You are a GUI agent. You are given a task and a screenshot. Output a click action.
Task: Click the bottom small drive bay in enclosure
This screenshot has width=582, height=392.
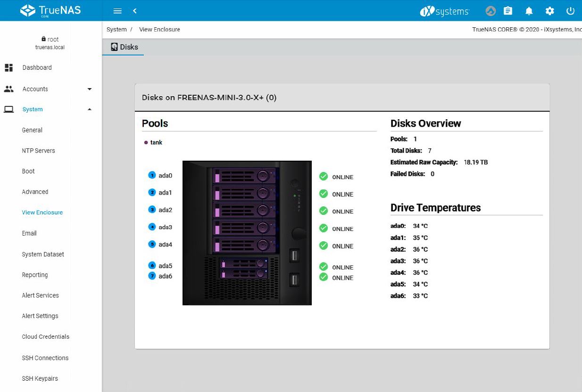click(244, 273)
